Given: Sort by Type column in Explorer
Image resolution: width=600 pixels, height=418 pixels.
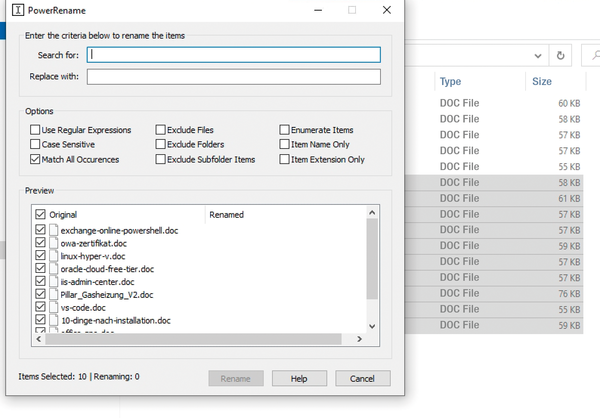Looking at the screenshot, I should pos(450,81).
